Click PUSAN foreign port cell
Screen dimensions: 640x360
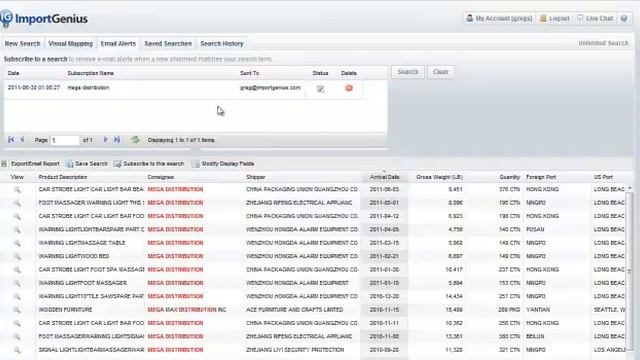535,229
